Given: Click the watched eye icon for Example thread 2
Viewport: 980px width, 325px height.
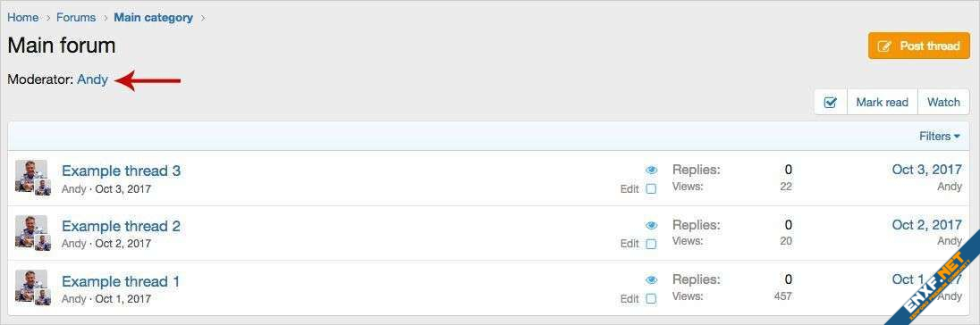Looking at the screenshot, I should (x=651, y=225).
